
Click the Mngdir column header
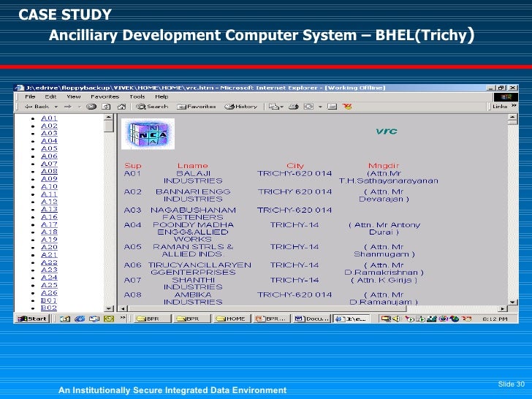384,166
